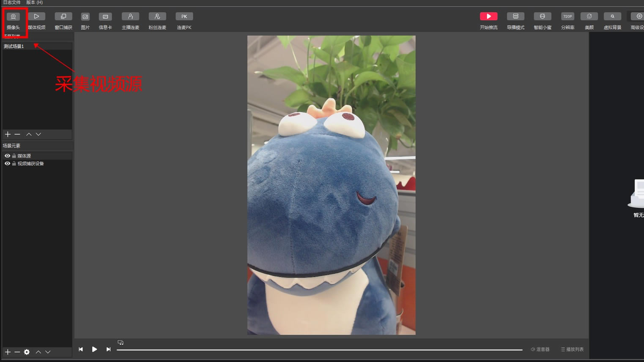Add a 媒体视频 media video source
Viewport: 644px width, 362px height.
(36, 17)
